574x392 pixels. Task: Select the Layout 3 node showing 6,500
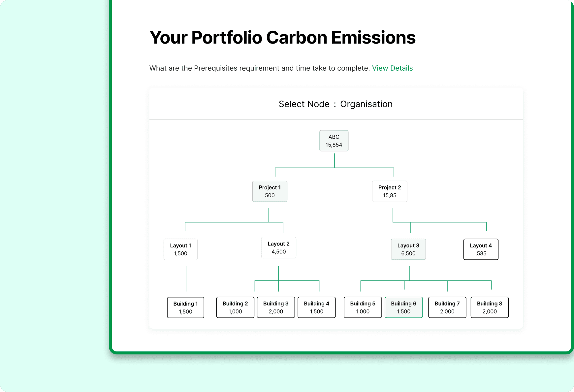[408, 249]
